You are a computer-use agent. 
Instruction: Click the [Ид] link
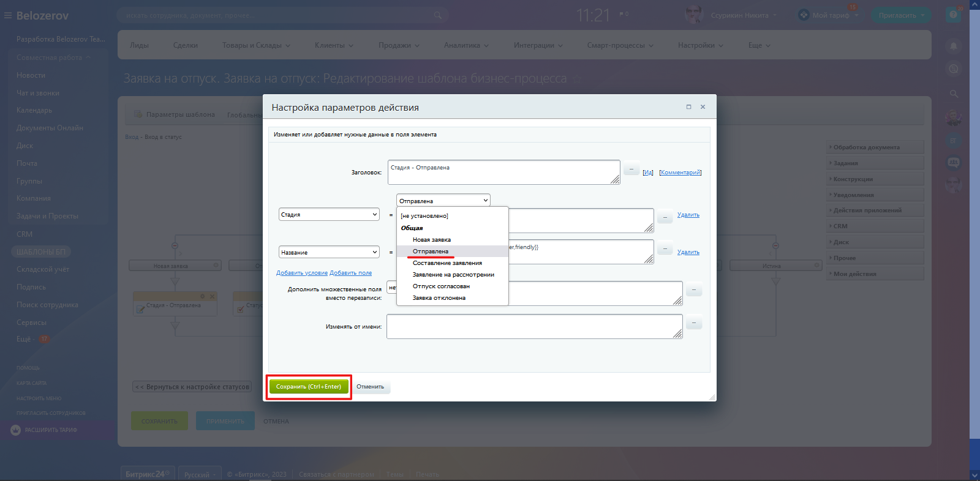pos(648,173)
